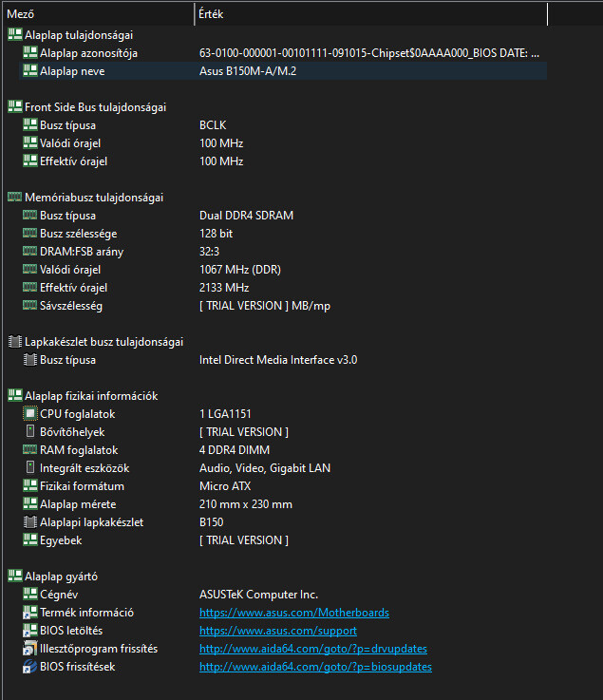Open the AIDA64 BIOS updates link

[315, 667]
